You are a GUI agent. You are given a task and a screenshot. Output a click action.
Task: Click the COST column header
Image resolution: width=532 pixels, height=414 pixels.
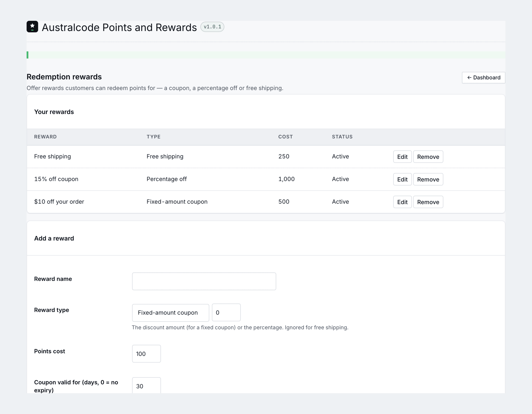coord(286,137)
